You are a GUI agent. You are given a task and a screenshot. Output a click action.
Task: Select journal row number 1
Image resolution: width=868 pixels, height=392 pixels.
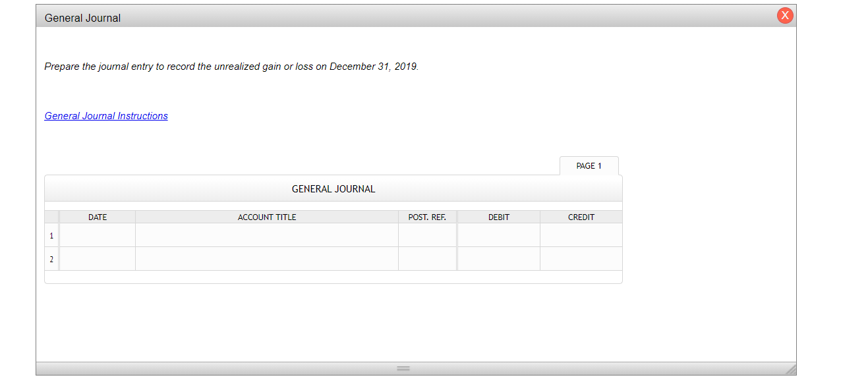[x=51, y=235]
